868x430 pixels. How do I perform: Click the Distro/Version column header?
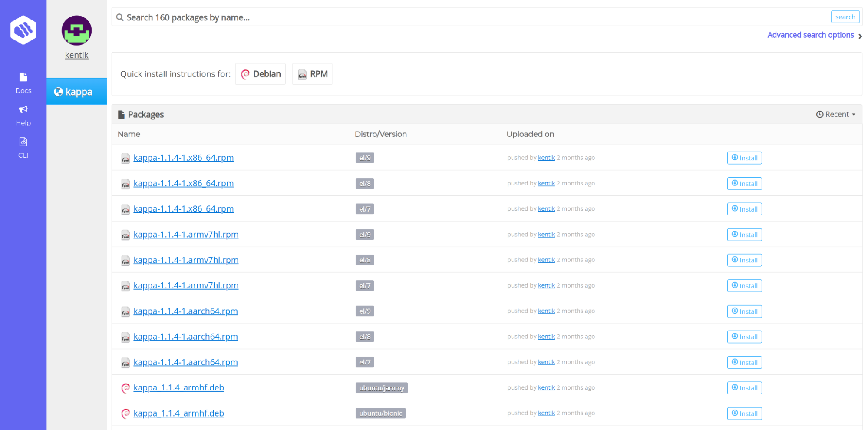(x=381, y=134)
